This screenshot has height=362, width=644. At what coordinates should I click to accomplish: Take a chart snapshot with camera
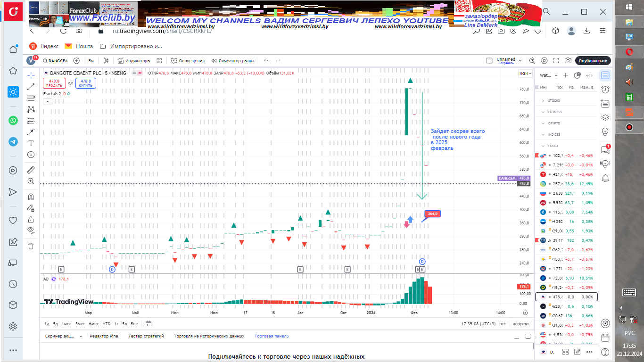(568, 61)
